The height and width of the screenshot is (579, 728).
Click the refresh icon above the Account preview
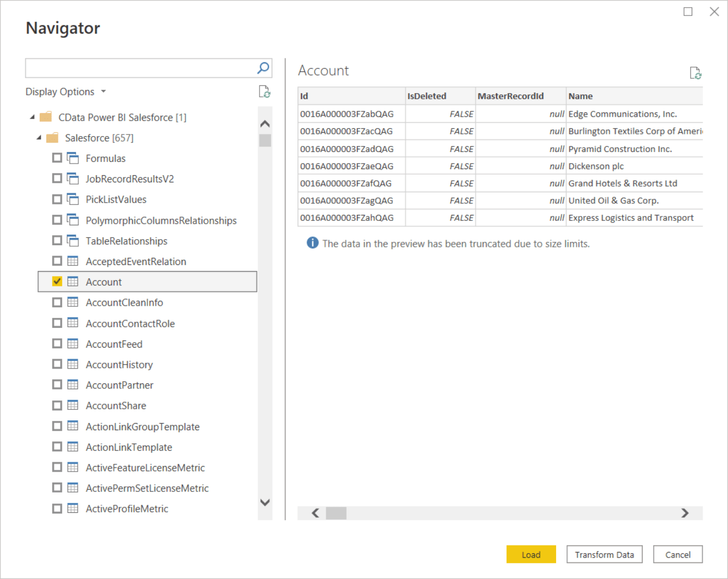point(695,72)
